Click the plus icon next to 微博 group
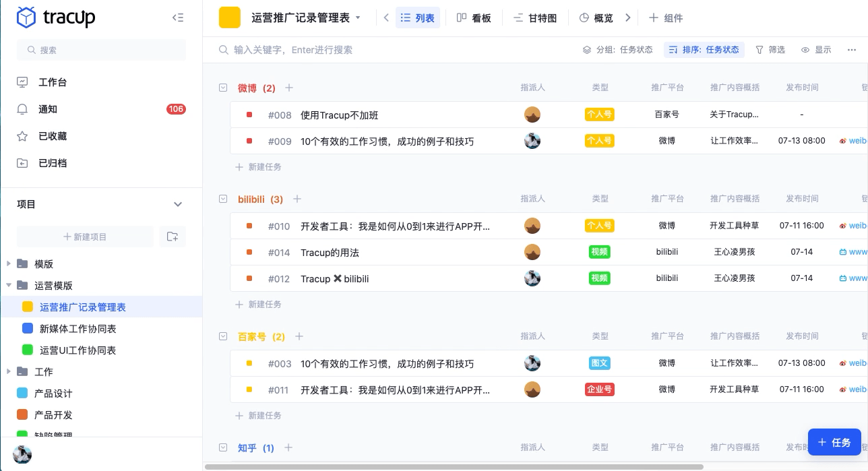 pyautogui.click(x=289, y=88)
